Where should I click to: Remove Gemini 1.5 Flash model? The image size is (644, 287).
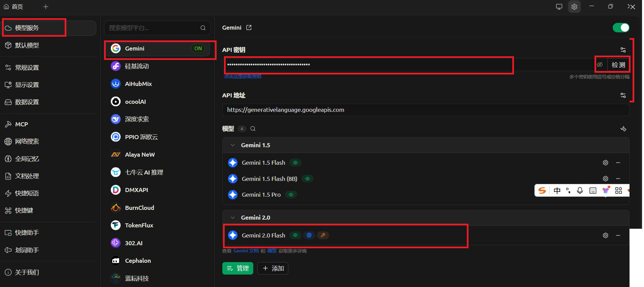(618, 163)
